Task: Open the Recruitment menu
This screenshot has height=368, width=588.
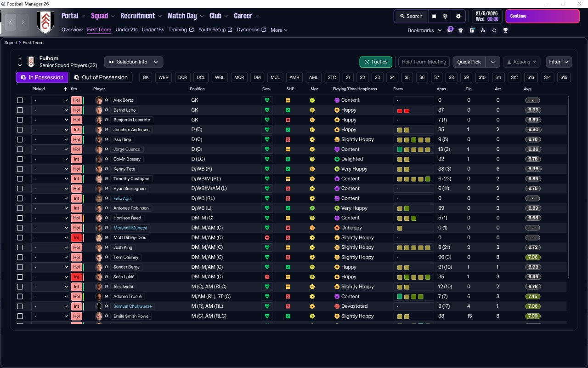Action: pos(141,16)
